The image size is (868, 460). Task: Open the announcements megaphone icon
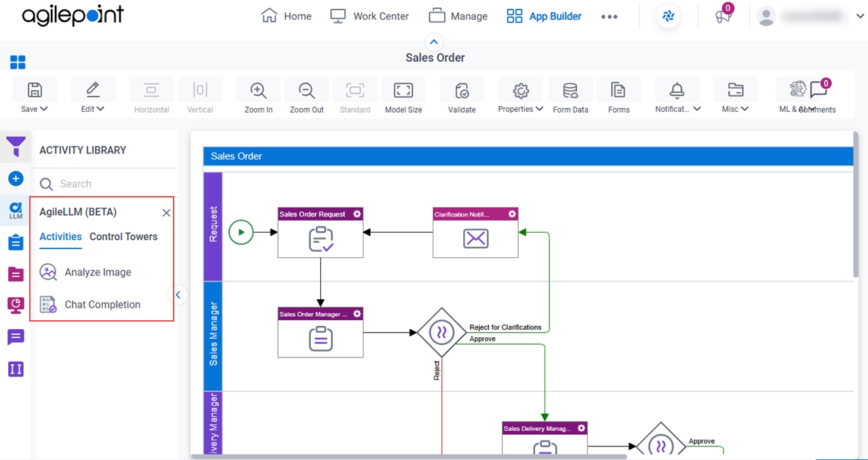(x=724, y=16)
